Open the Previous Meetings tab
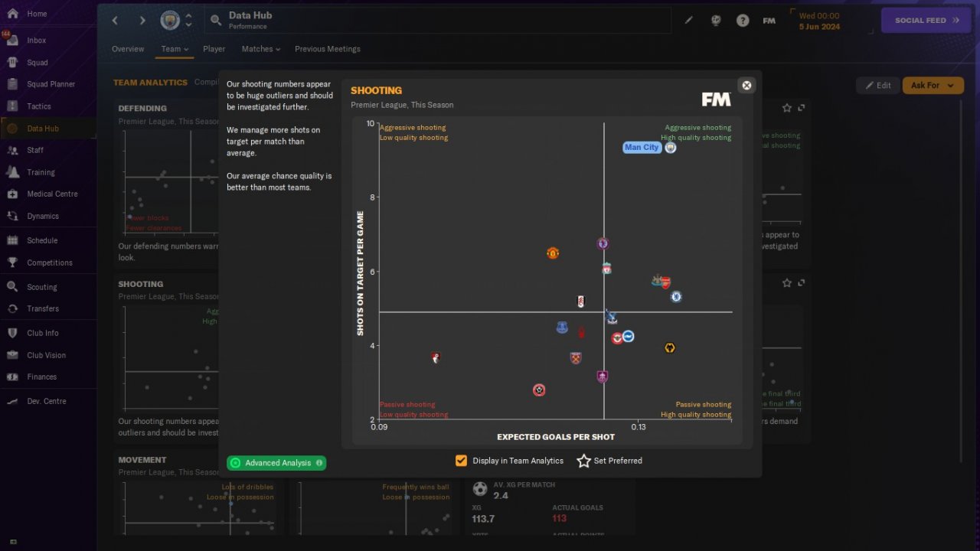Screen dimensions: 980x551 tap(328, 49)
